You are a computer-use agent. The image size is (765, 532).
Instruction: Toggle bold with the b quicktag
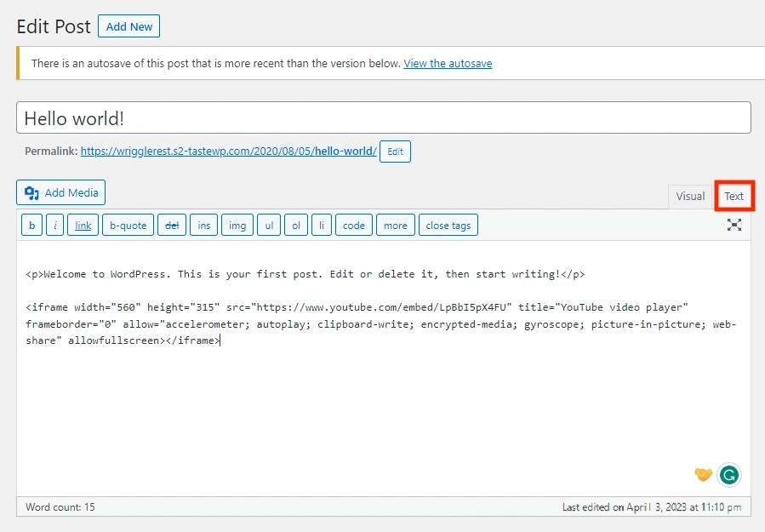click(31, 225)
